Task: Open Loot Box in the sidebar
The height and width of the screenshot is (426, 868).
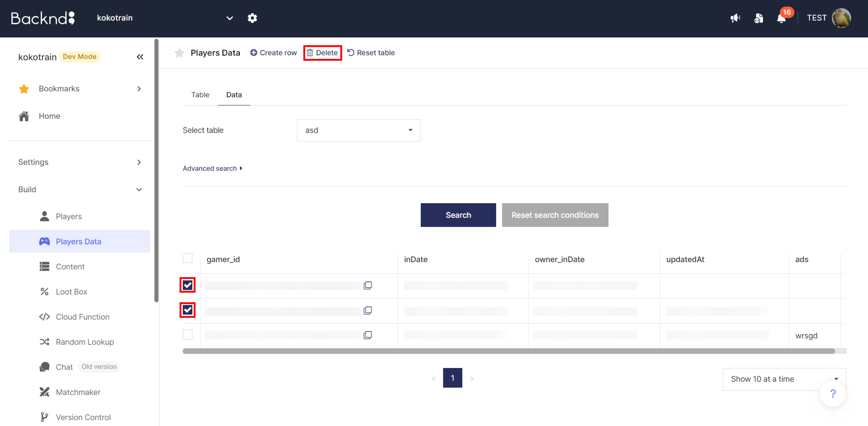Action: [x=79, y=292]
